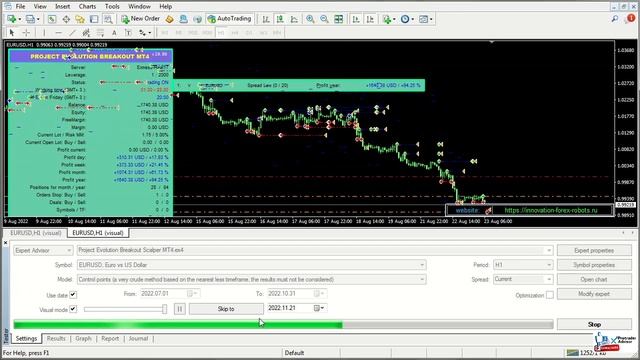Select the text label tool
Viewport: 640px width, 360px height.
click(x=128, y=33)
